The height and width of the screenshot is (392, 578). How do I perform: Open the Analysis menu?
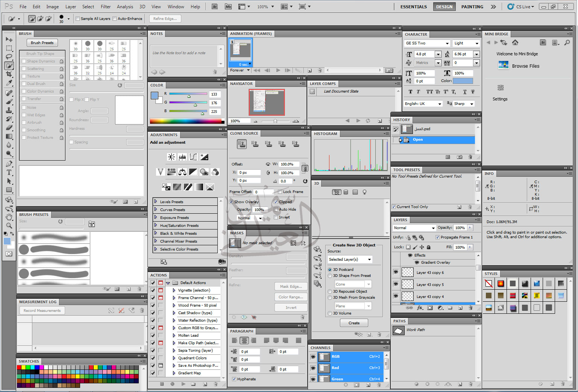pyautogui.click(x=125, y=7)
